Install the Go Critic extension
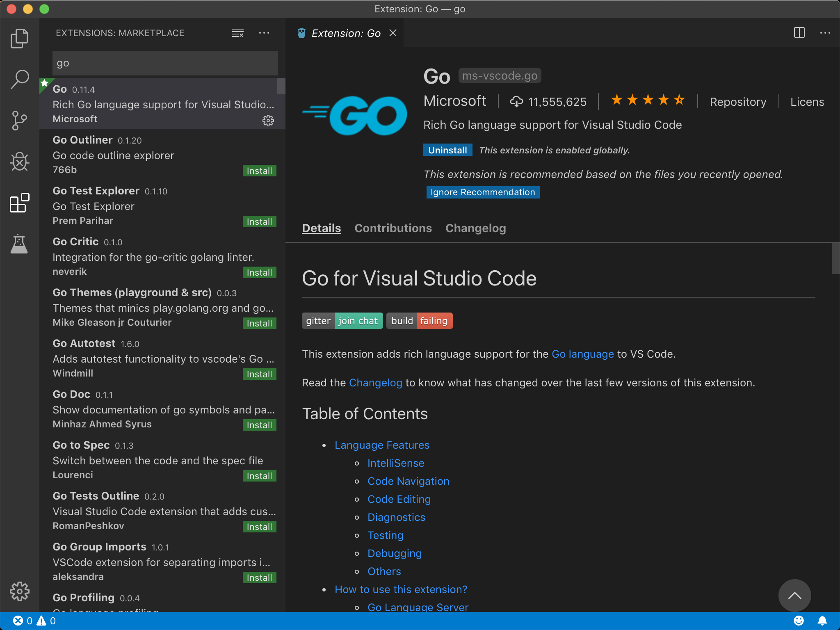This screenshot has height=630, width=840. click(259, 272)
